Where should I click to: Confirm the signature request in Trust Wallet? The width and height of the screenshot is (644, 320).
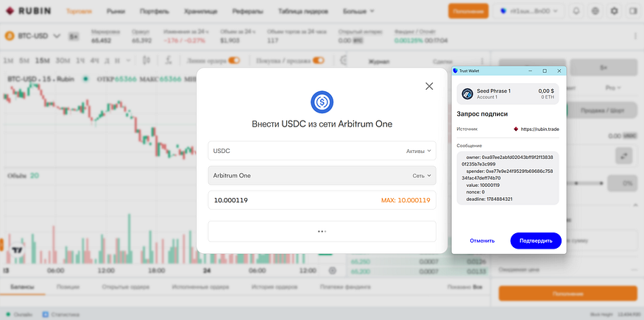tap(536, 241)
